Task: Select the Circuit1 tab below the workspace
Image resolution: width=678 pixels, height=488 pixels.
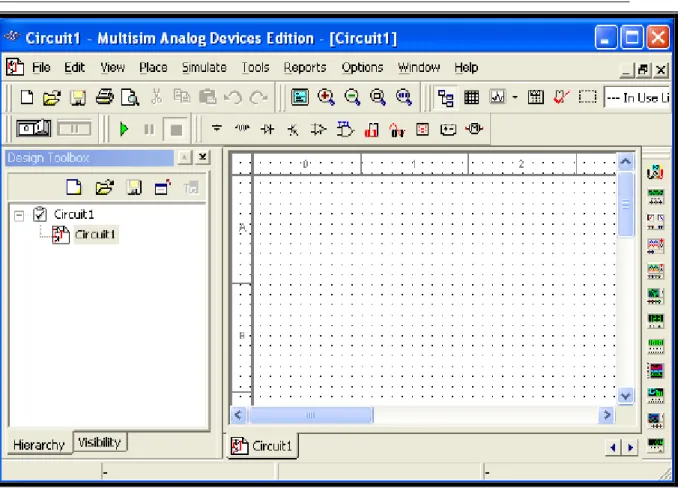Action: (262, 446)
